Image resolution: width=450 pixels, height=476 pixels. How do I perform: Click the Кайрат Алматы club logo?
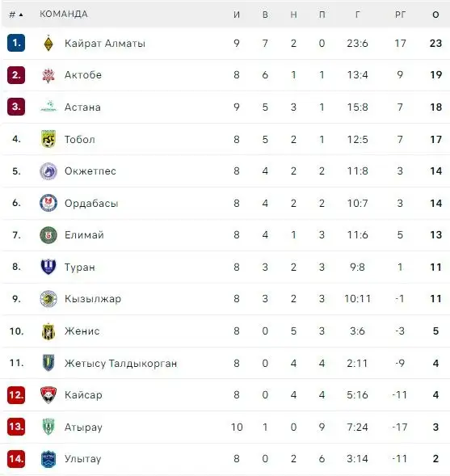48,43
